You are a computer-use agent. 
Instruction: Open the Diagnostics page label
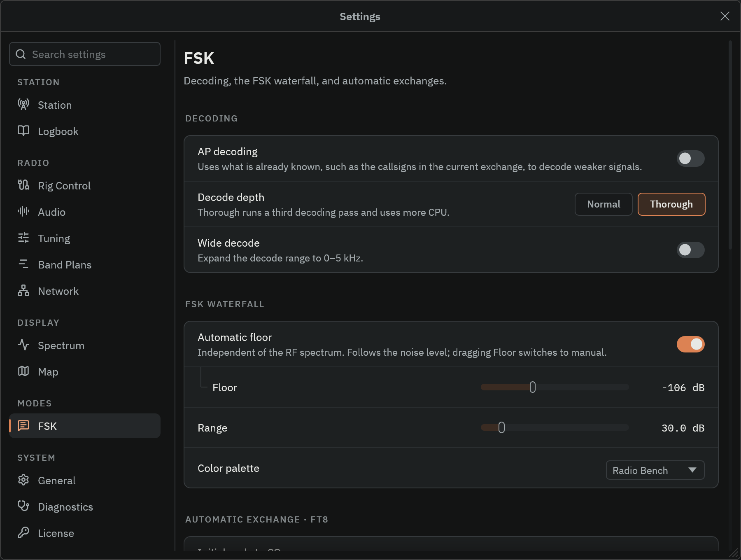point(65,507)
